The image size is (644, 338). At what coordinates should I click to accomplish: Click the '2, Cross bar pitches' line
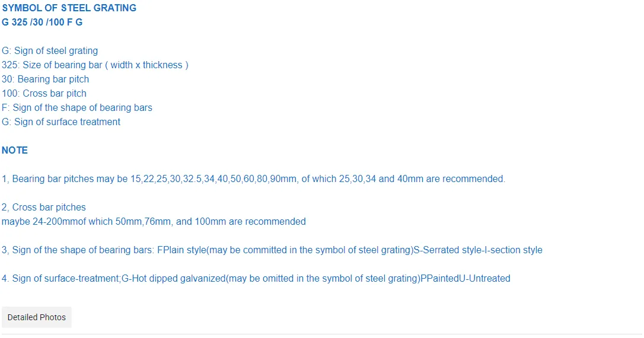tap(44, 208)
